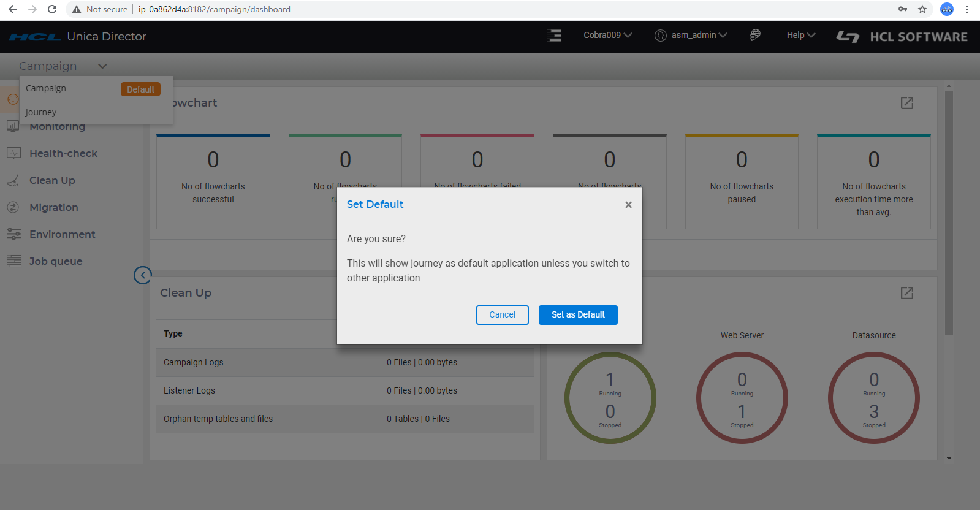Click the globe language icon
980x510 pixels.
click(x=755, y=35)
